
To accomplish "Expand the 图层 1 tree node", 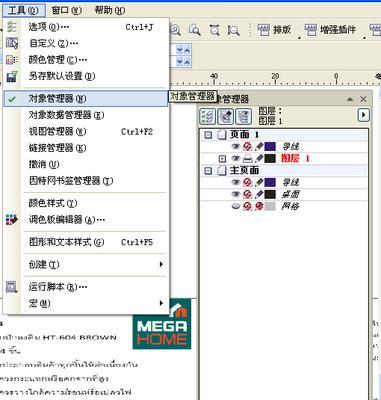I will [222, 159].
